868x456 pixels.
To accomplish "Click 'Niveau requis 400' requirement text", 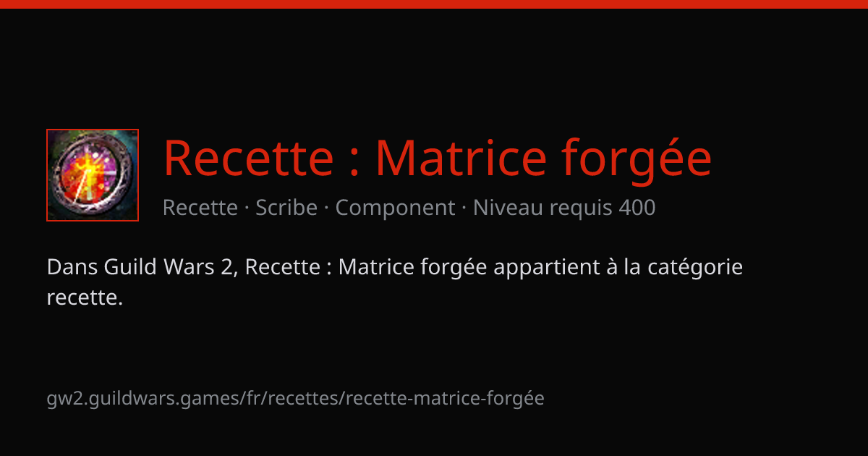I will coord(564,208).
